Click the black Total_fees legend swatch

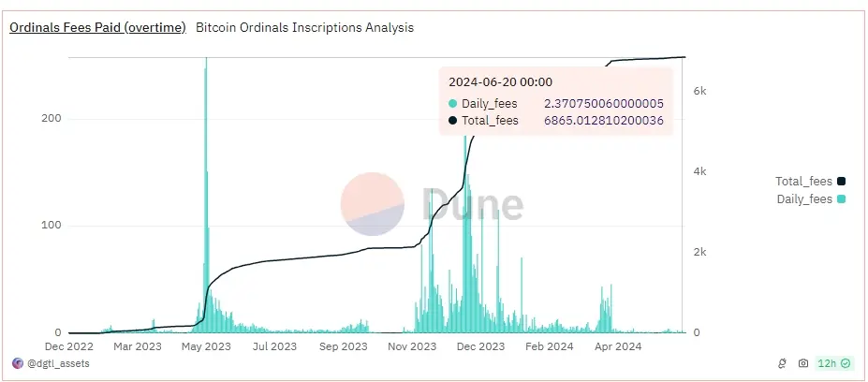842,182
